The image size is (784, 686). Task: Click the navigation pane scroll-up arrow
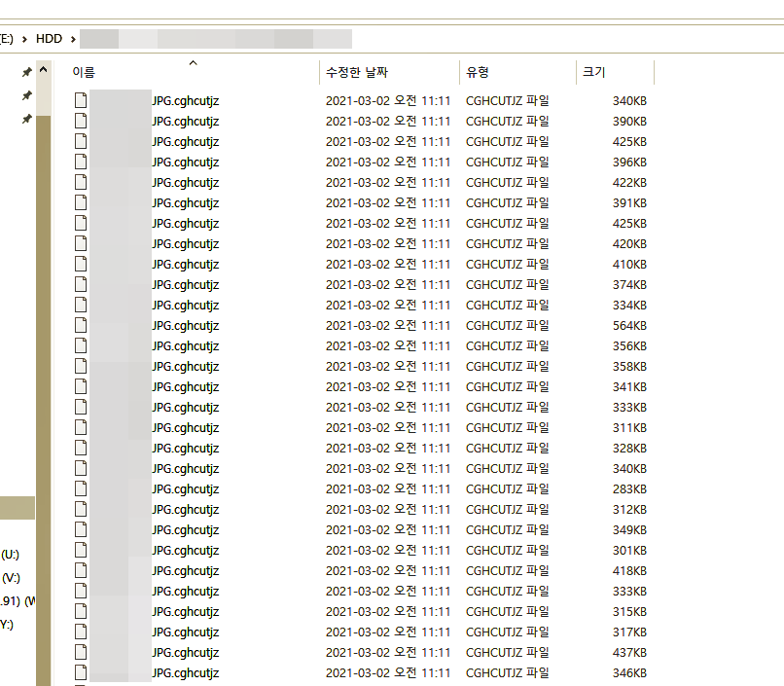click(44, 70)
